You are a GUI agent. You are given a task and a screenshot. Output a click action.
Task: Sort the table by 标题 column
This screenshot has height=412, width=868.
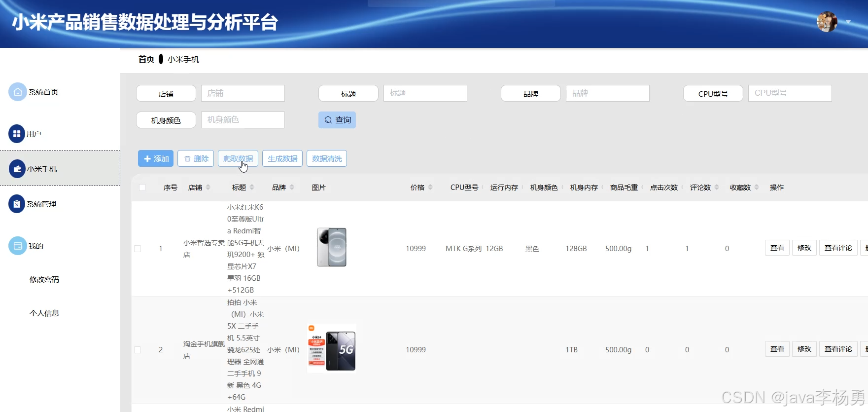tap(252, 187)
